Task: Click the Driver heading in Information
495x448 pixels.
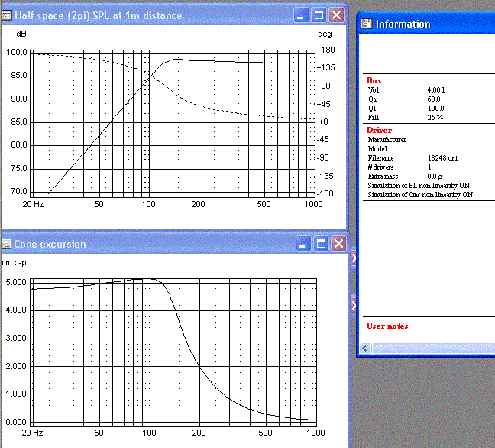Action: coord(379,130)
